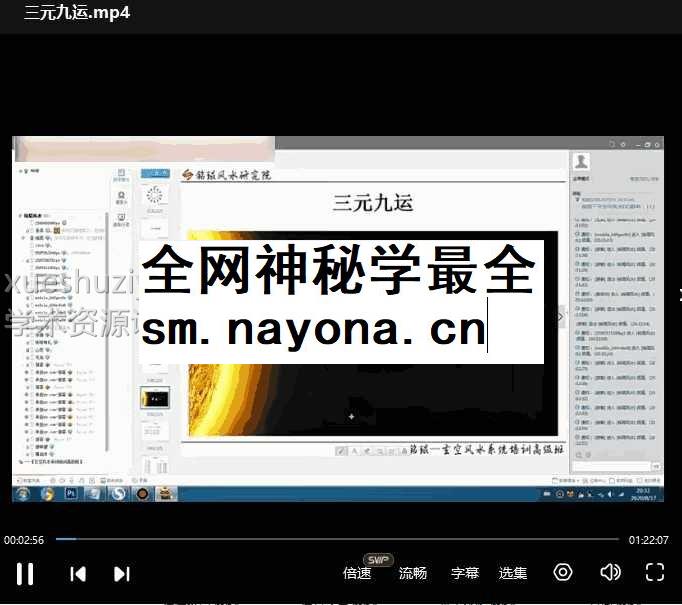Screen dimensions: 682x605
Task: Open the 选集 episode list
Action: tap(513, 573)
